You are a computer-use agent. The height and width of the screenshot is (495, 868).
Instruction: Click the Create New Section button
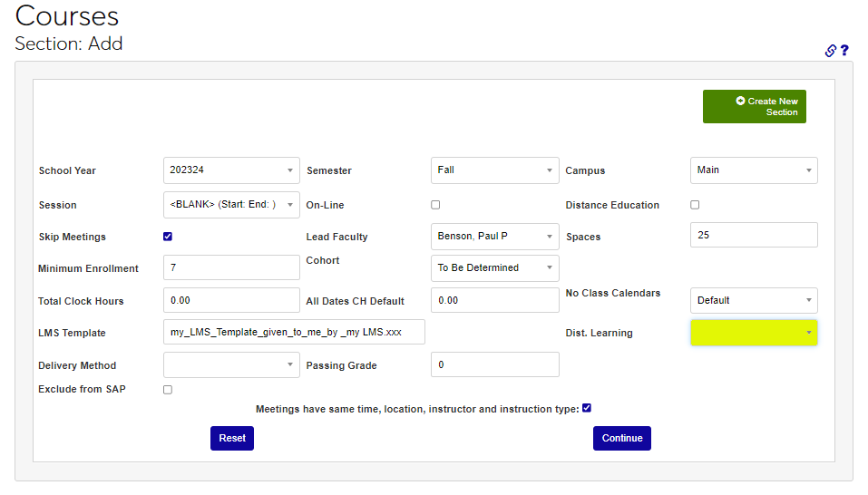point(754,107)
